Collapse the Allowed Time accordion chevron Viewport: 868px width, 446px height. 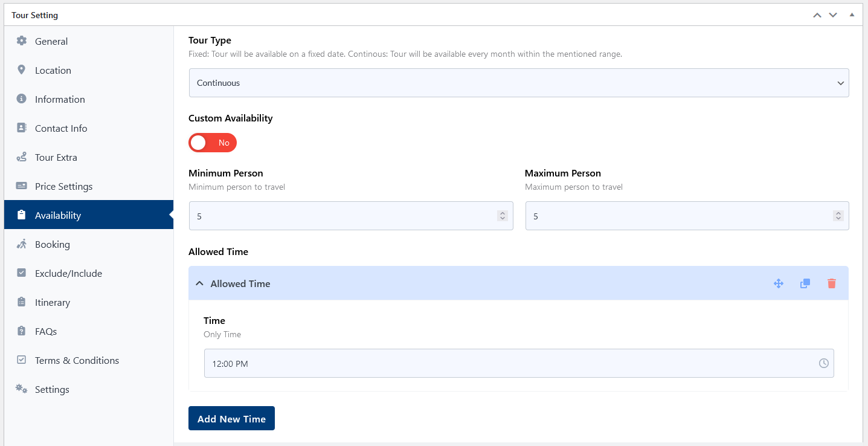point(200,283)
